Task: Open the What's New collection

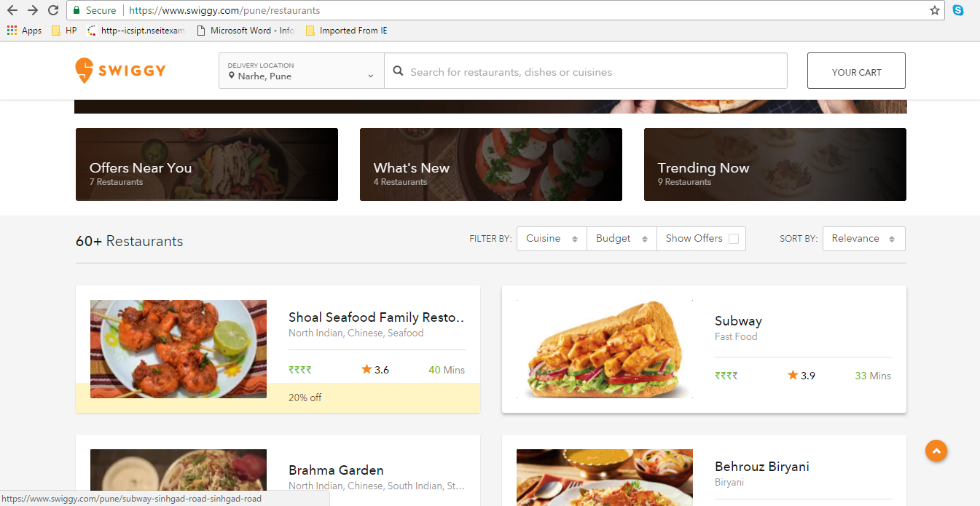Action: point(491,165)
